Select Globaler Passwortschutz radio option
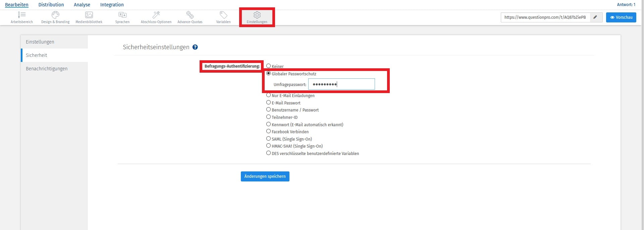The image size is (644, 230). (268, 73)
